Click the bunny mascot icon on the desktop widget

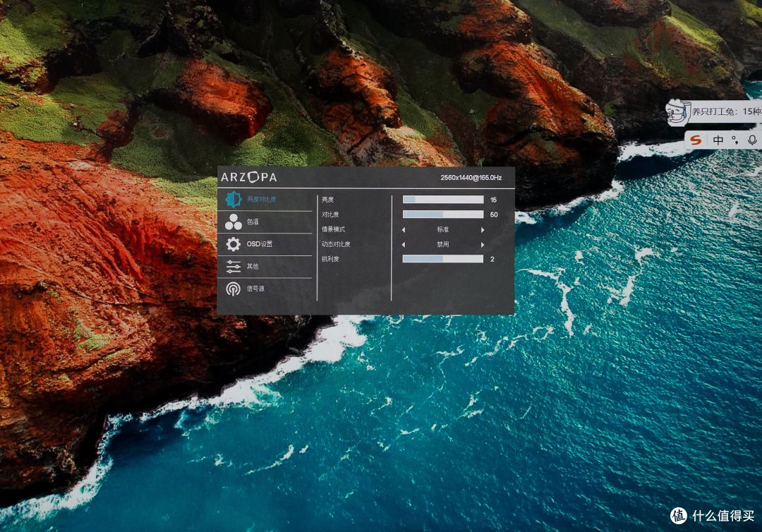tap(678, 113)
